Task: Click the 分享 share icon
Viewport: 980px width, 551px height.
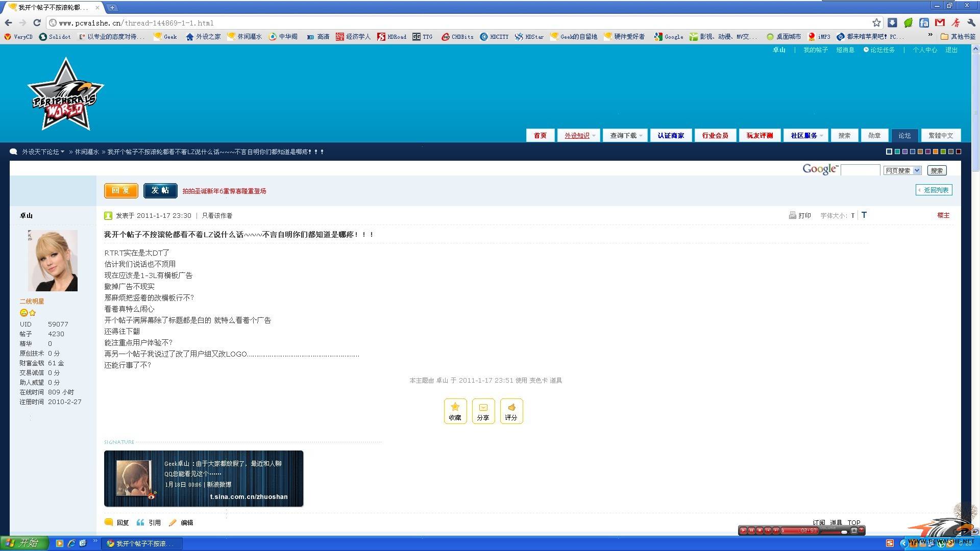Action: [483, 407]
